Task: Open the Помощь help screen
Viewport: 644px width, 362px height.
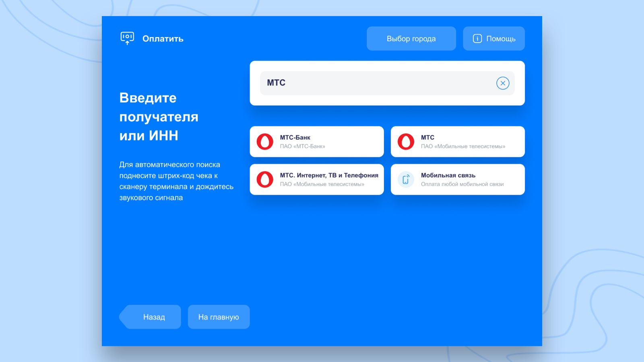Action: (494, 39)
